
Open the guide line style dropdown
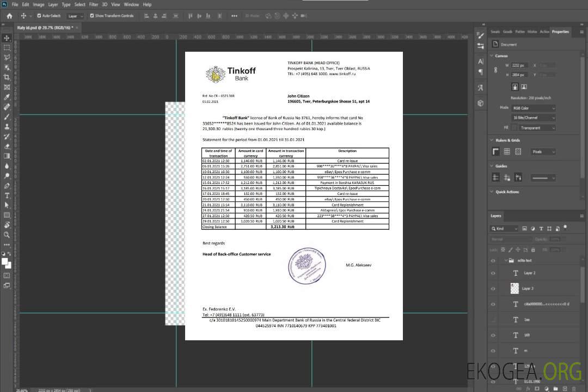coord(543,178)
